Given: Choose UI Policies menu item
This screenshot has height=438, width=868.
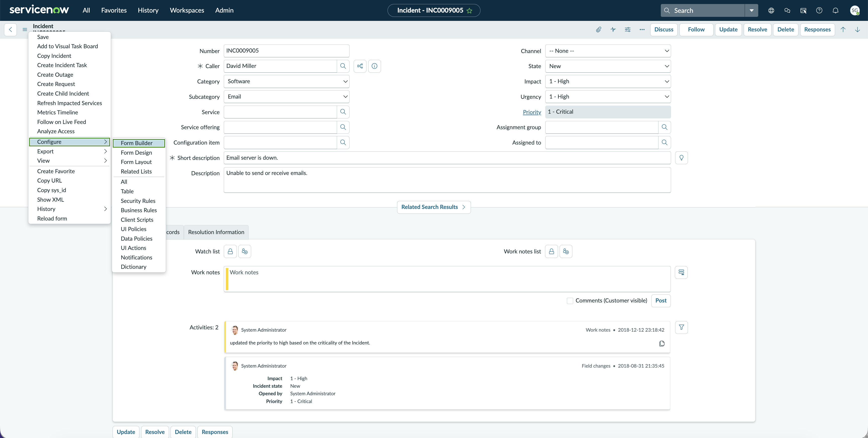Looking at the screenshot, I should click(139, 229).
